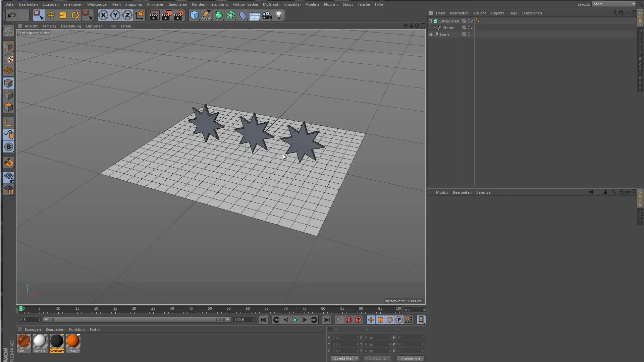Open the Mesh menu
Viewport: 644px width, 362px height.
pos(116,4)
